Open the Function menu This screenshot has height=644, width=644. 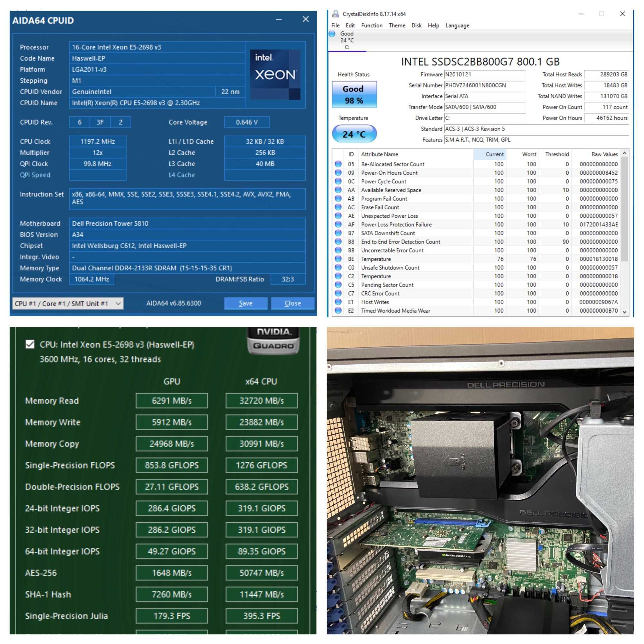372,25
